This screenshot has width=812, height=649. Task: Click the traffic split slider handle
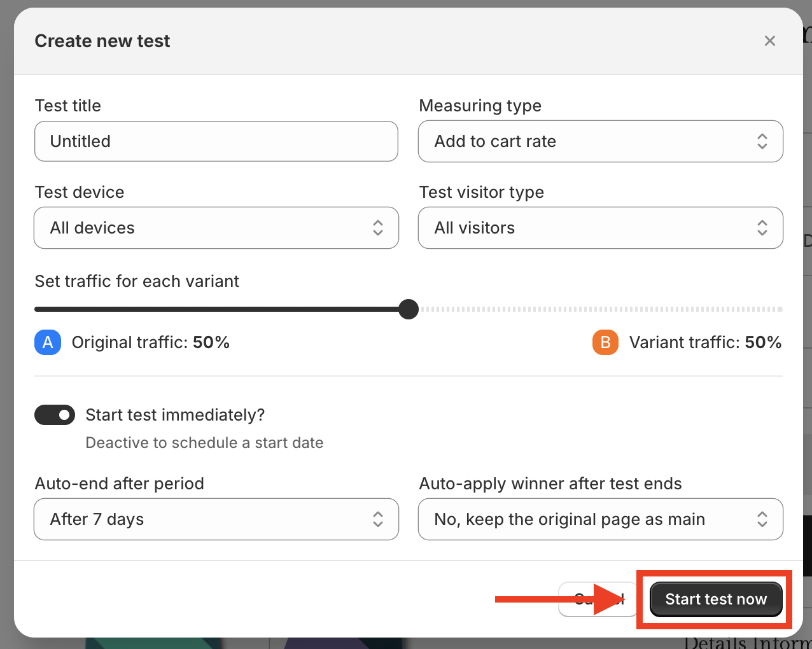point(409,309)
